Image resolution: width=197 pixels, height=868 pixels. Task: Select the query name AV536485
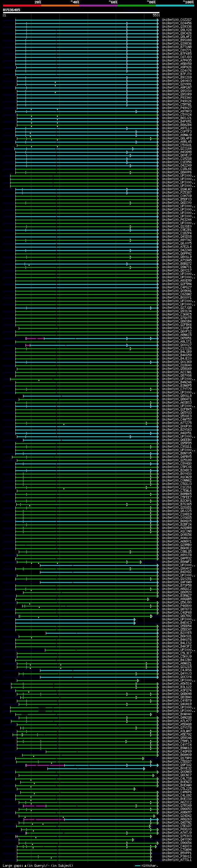click(11, 10)
